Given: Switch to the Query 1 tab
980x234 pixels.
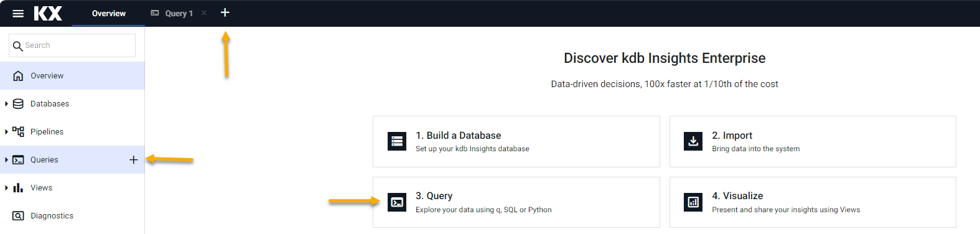Looking at the screenshot, I should click(x=179, y=13).
